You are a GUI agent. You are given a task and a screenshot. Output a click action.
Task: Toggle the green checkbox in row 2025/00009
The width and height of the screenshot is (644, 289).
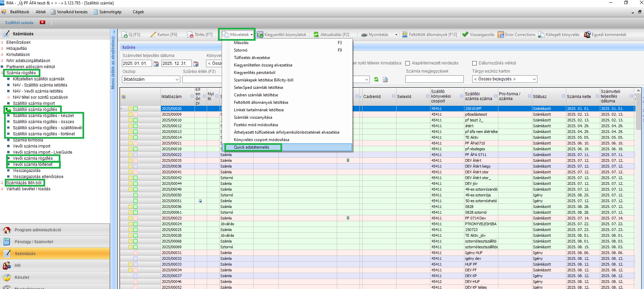(135, 114)
